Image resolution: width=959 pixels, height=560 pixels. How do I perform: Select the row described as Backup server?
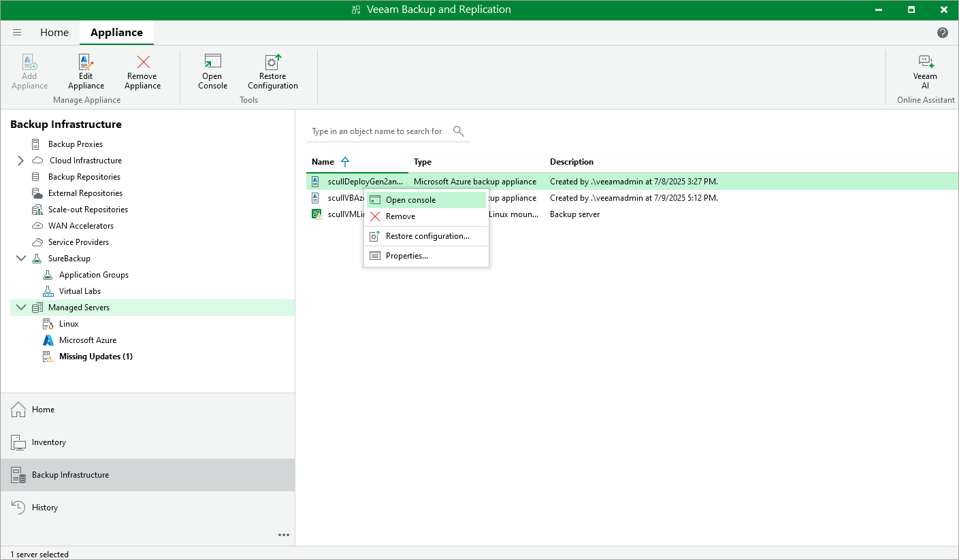tap(632, 214)
